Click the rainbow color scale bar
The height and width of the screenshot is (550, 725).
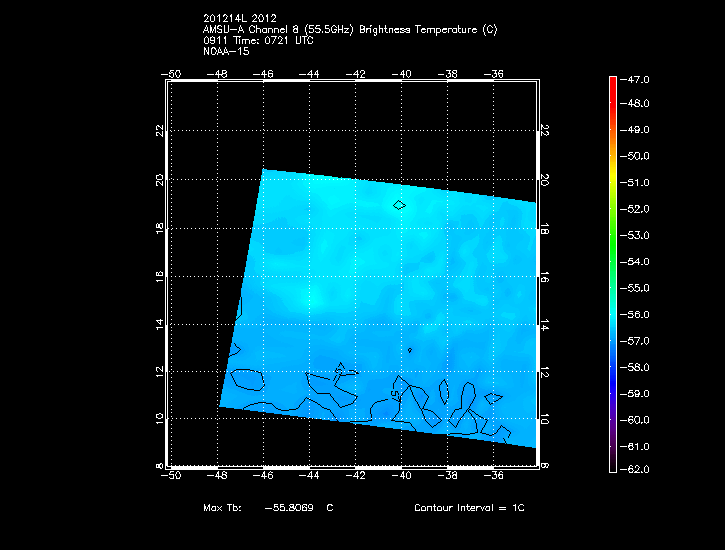coord(613,275)
